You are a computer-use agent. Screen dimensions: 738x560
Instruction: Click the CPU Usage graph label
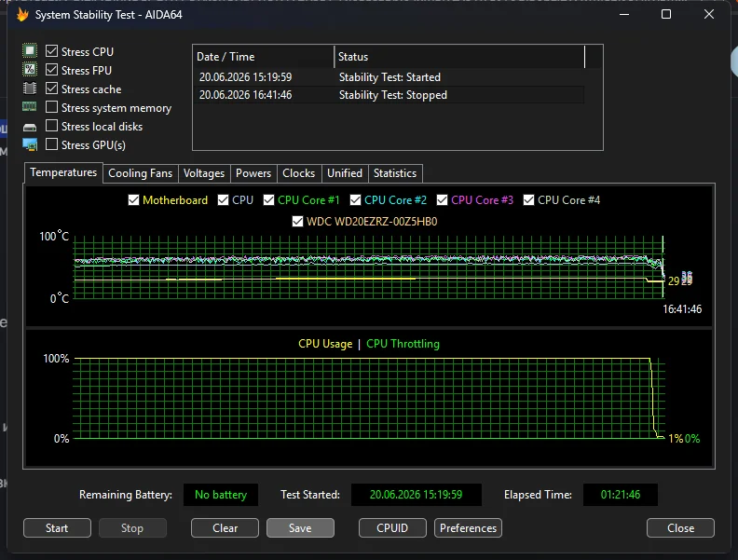[x=325, y=344]
